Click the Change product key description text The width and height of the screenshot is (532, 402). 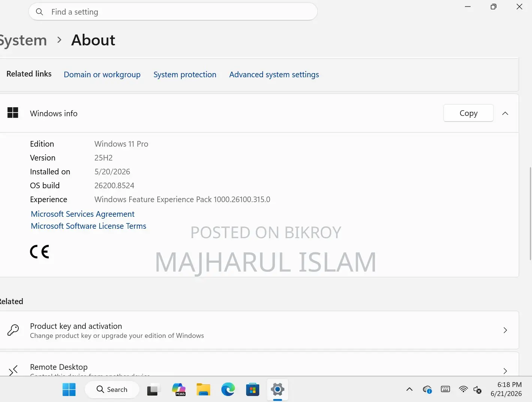point(117,336)
